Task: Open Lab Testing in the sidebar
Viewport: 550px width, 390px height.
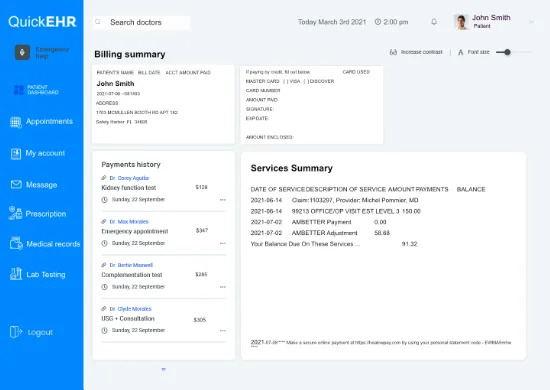Action: click(38, 274)
